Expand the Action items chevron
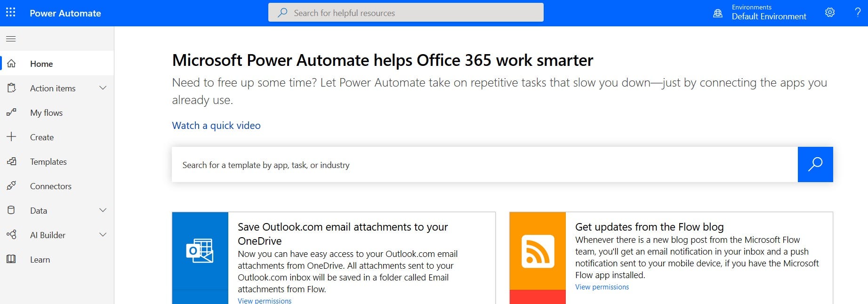The image size is (868, 304). 103,88
